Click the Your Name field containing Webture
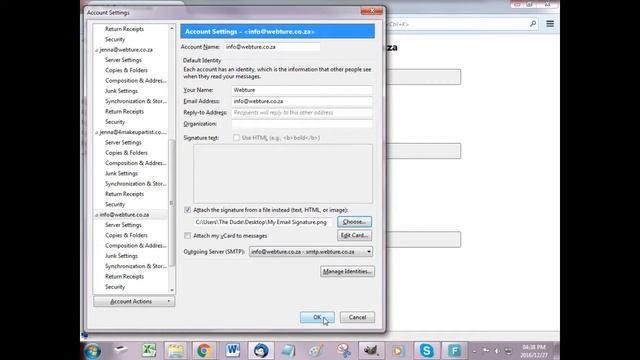640x360 pixels. pos(302,90)
